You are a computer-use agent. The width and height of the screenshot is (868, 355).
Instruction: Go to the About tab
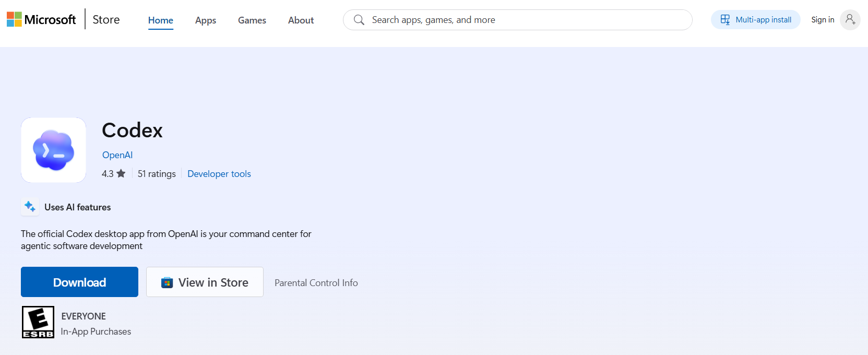coord(301,20)
